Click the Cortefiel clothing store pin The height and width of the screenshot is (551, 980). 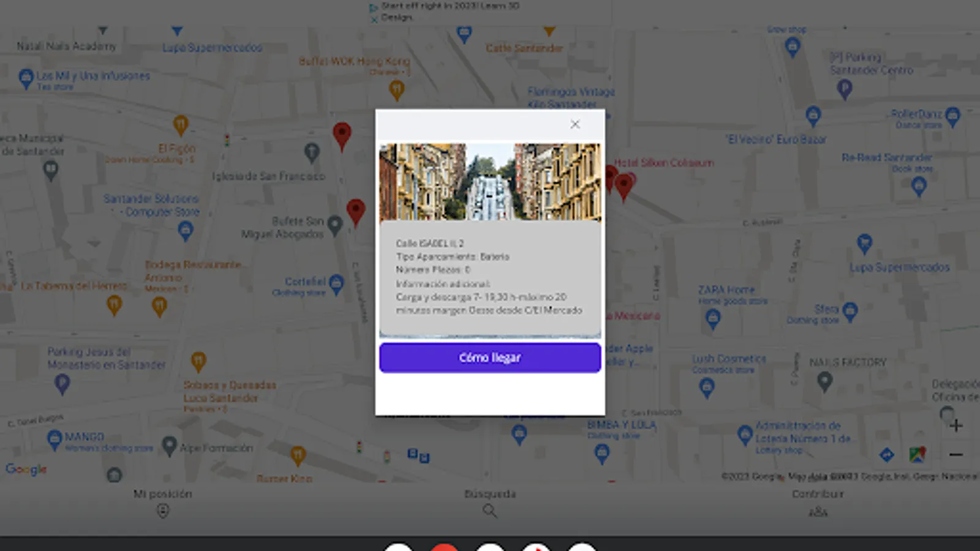pos(336,285)
